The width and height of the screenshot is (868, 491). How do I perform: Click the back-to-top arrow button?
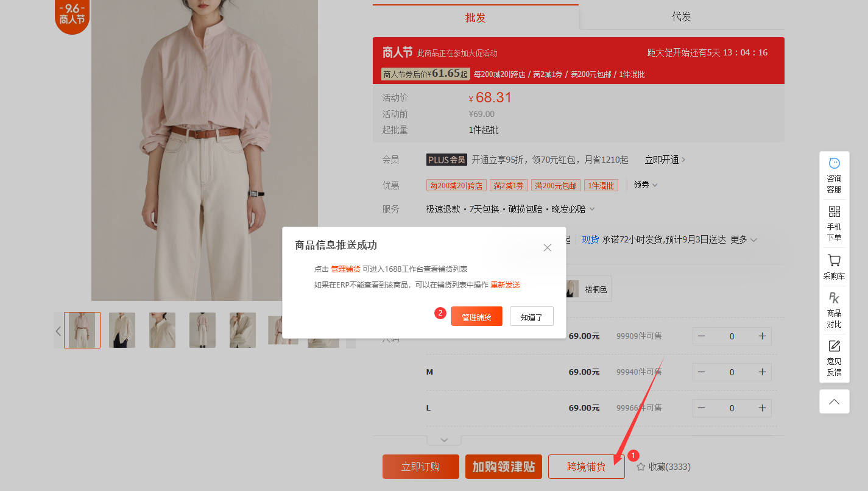834,401
